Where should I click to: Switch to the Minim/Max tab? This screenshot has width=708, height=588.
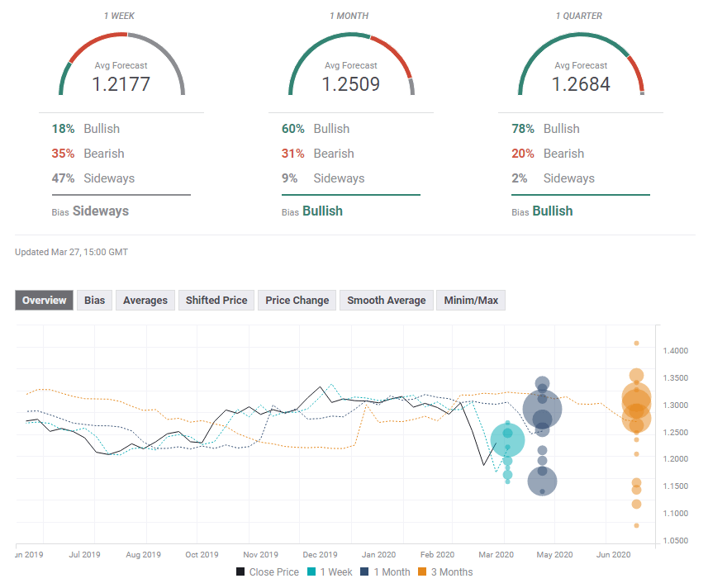click(471, 301)
